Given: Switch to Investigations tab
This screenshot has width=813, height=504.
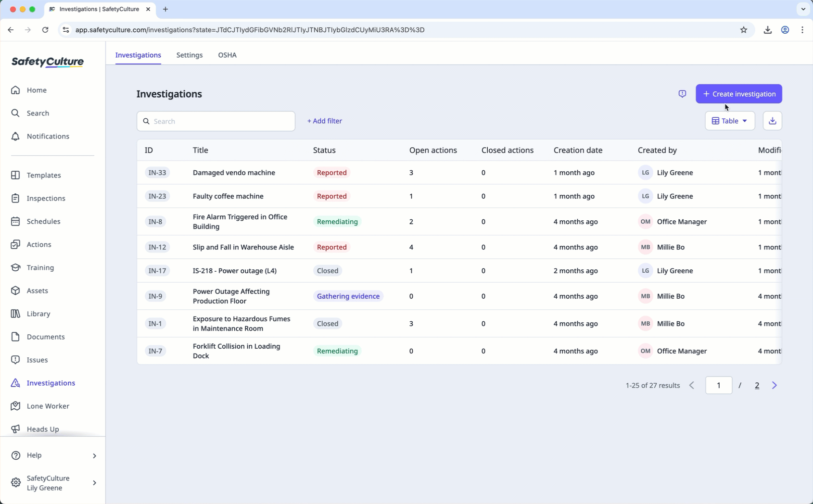Looking at the screenshot, I should 138,55.
